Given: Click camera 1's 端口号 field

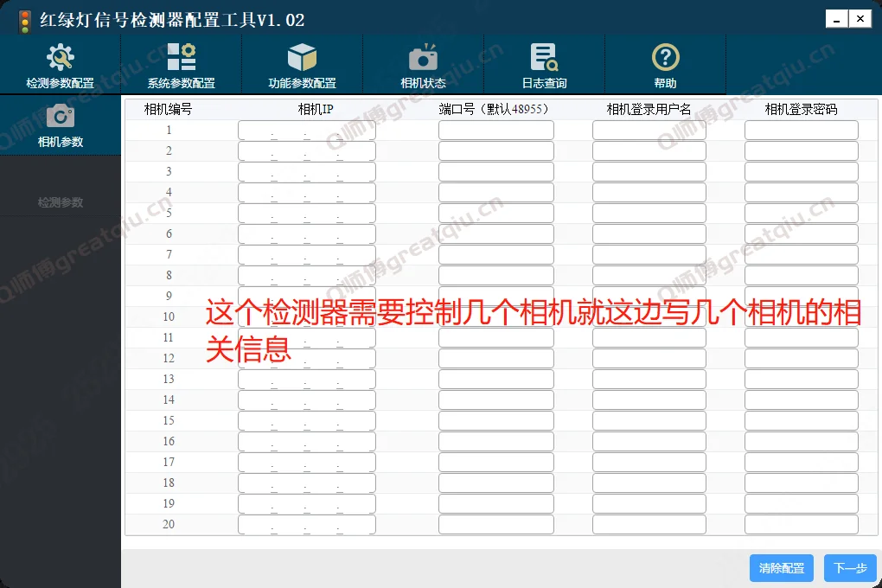Looking at the screenshot, I should tap(495, 129).
